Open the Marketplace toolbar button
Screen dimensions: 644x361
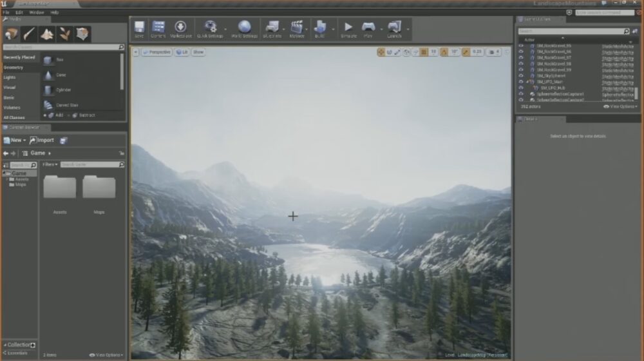tap(181, 29)
